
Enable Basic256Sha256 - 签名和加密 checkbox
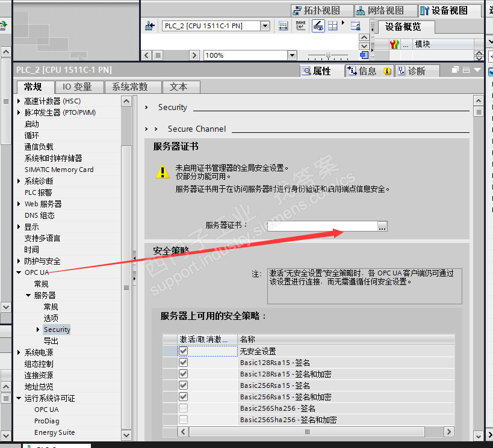[x=184, y=419]
